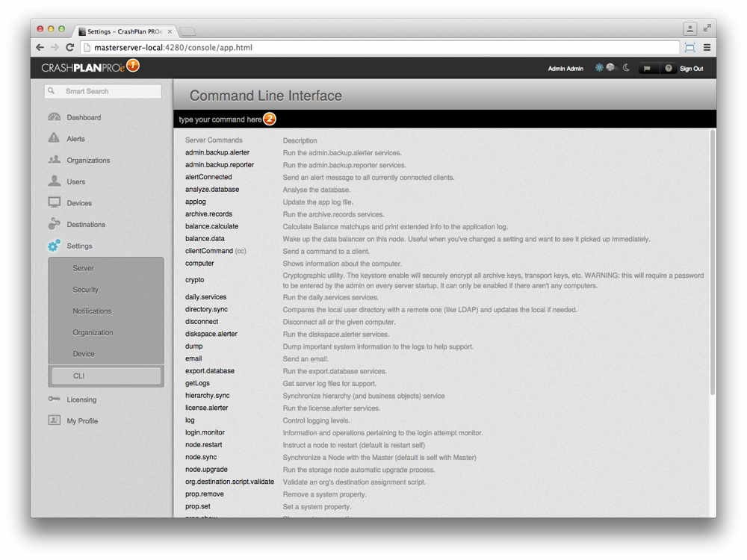Open help with question mark icon

(669, 69)
